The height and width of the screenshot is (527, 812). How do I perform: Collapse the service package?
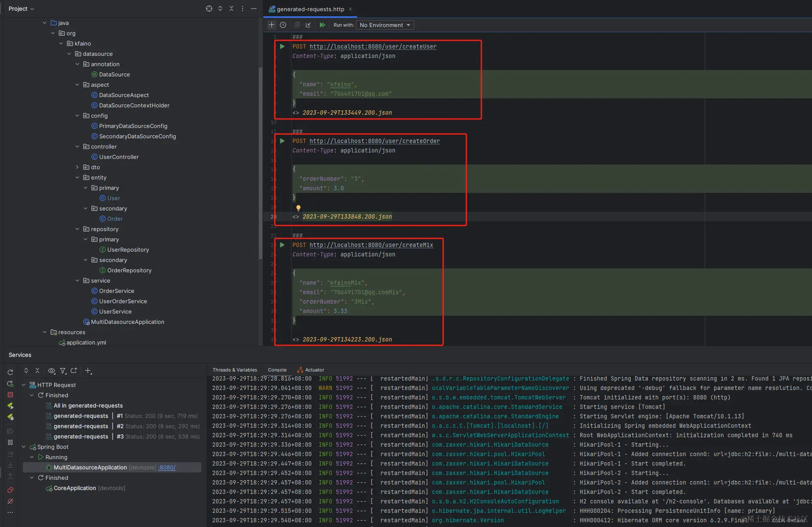click(77, 280)
